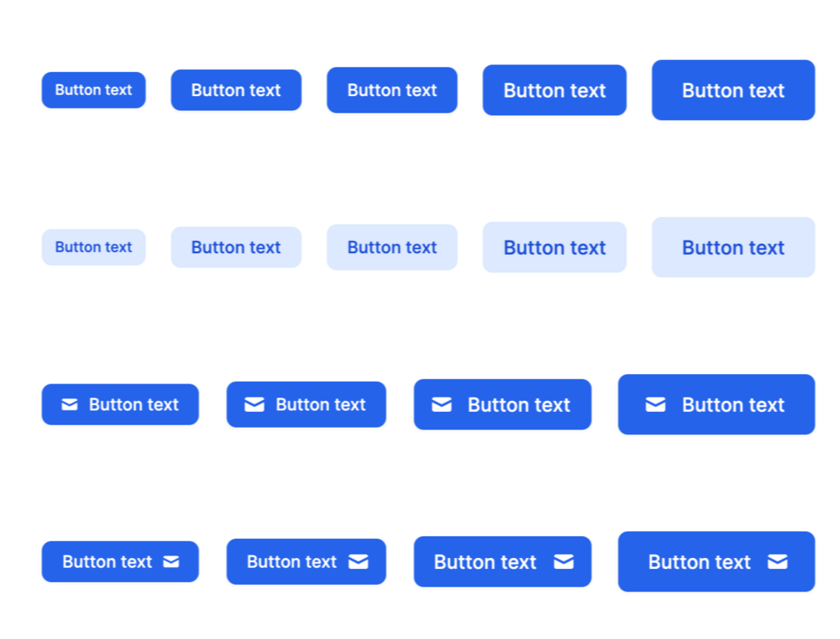Click the largest light-blue secondary button
Screen dimensions: 840x639
point(733,246)
